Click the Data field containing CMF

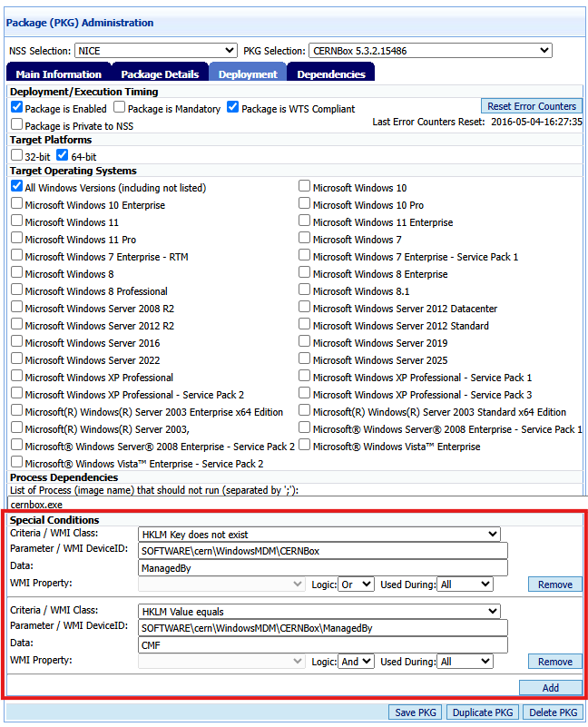[322, 644]
